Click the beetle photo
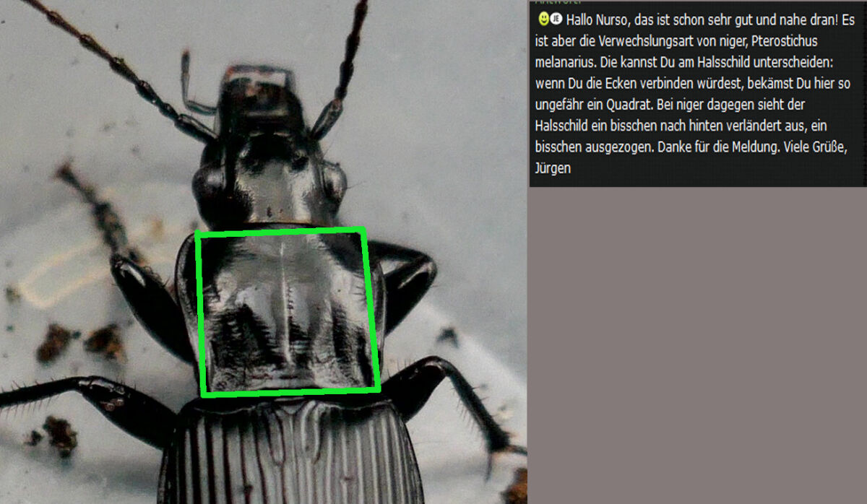Viewport: 867px width, 504px height. pyautogui.click(x=264, y=252)
